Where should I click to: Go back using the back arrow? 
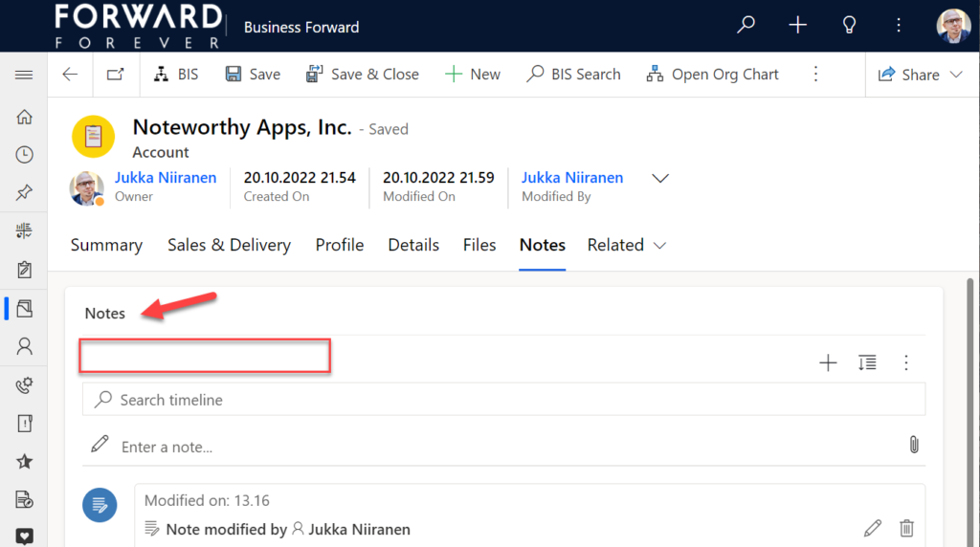click(x=70, y=75)
